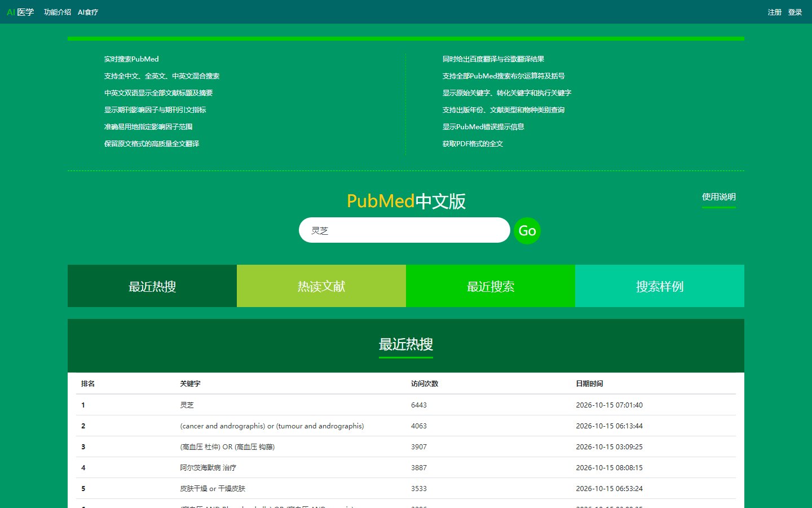
Task: Click the feature text 获取PDF格式的全文
Action: coord(473,143)
